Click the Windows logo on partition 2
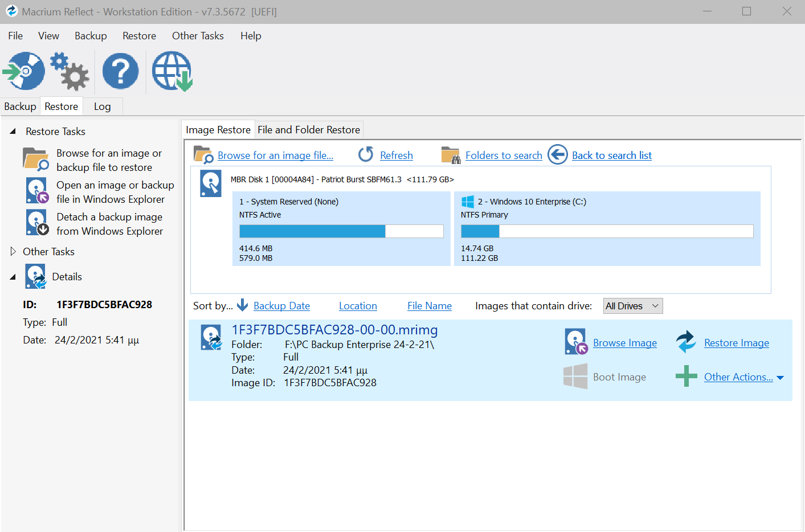This screenshot has height=532, width=805. pyautogui.click(x=468, y=202)
